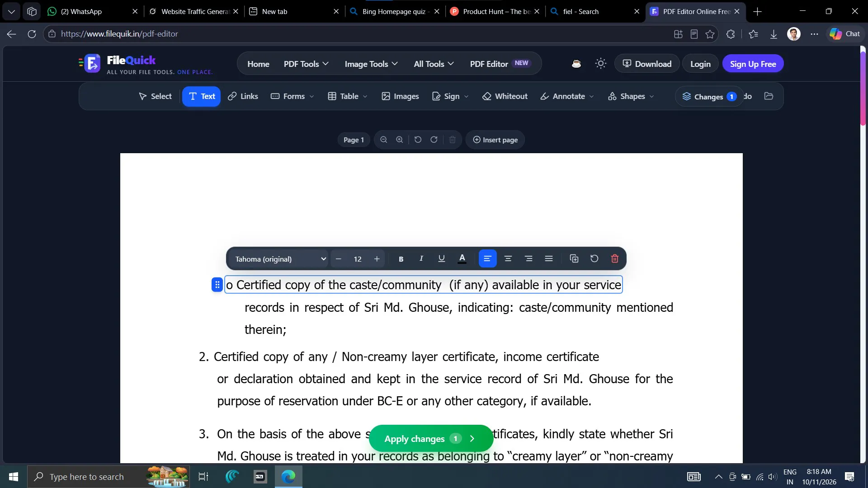Select the Whiteout tool
The width and height of the screenshot is (868, 488).
[505, 96]
